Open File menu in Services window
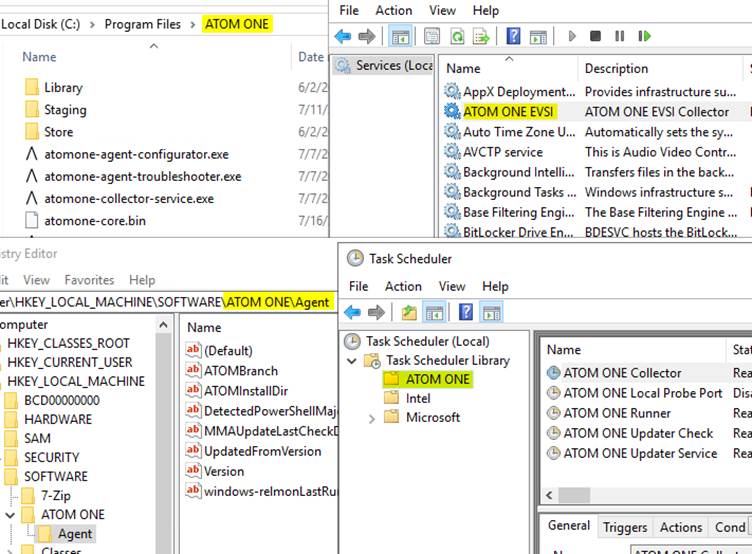The width and height of the screenshot is (752, 554). click(349, 10)
